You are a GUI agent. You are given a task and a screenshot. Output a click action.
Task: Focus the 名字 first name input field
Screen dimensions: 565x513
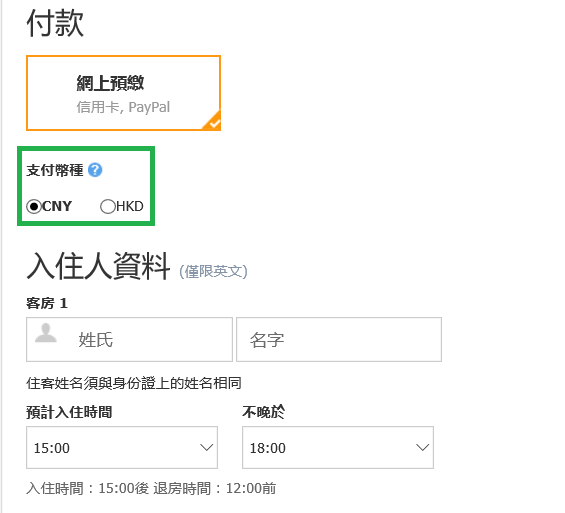click(339, 339)
